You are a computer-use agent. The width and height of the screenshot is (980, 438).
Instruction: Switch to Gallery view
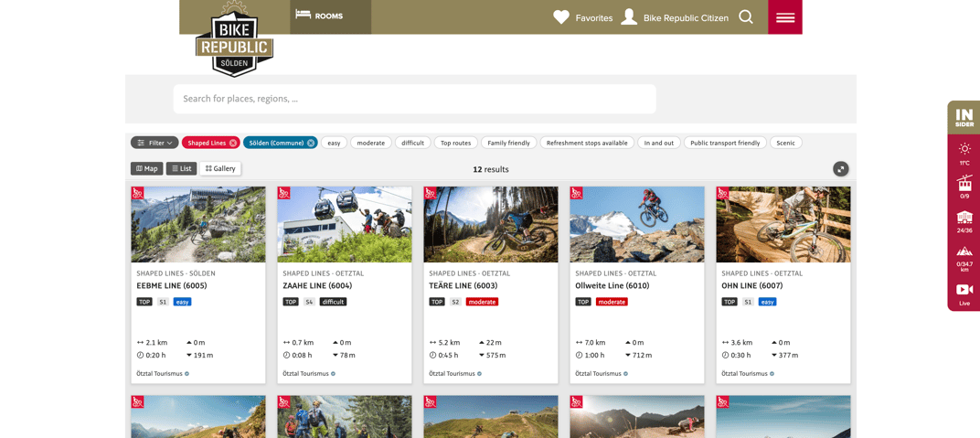pyautogui.click(x=220, y=168)
